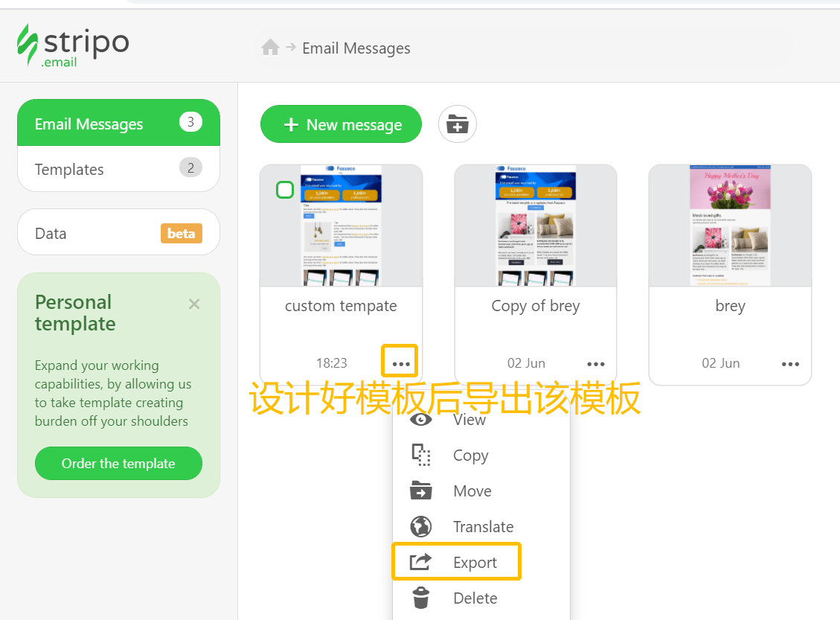Click the Copy icon in menu
Screen dimensions: 840x620
pyautogui.click(x=421, y=455)
